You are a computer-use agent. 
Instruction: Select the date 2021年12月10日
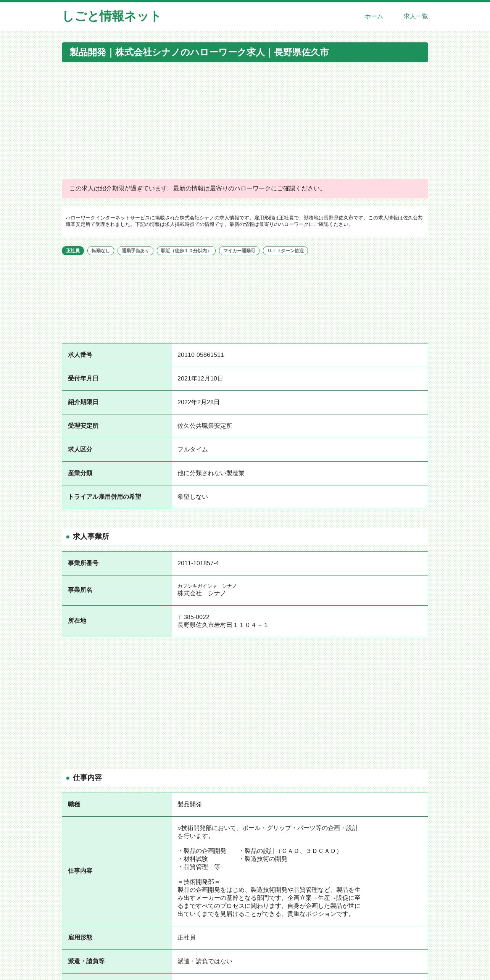pyautogui.click(x=200, y=379)
